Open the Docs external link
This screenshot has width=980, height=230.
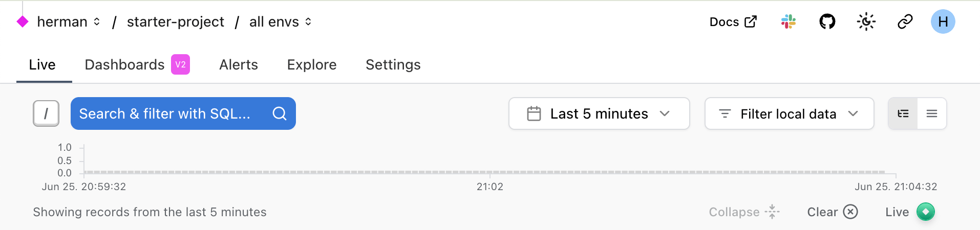(x=733, y=22)
